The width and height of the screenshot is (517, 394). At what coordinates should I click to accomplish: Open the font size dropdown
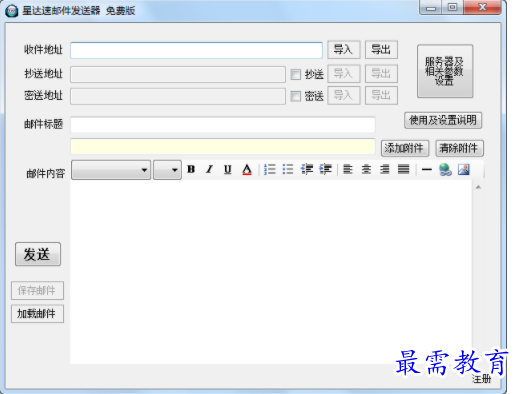pos(167,170)
